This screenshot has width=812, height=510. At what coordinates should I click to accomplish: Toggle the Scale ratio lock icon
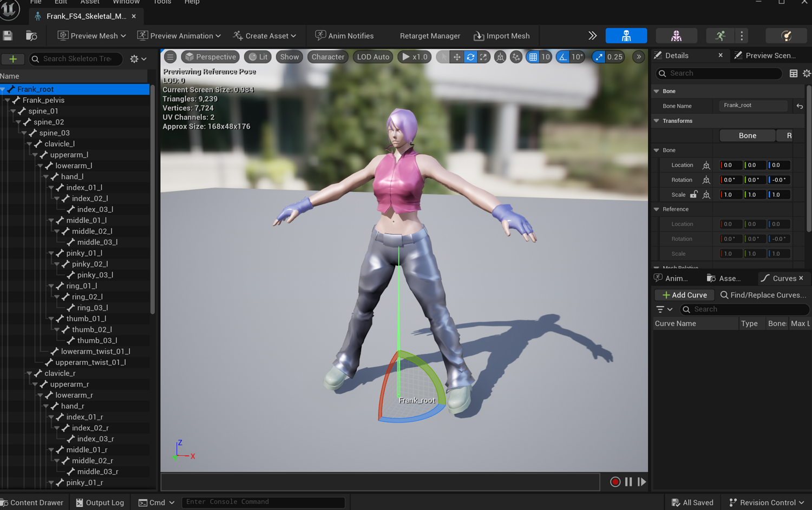click(x=693, y=195)
